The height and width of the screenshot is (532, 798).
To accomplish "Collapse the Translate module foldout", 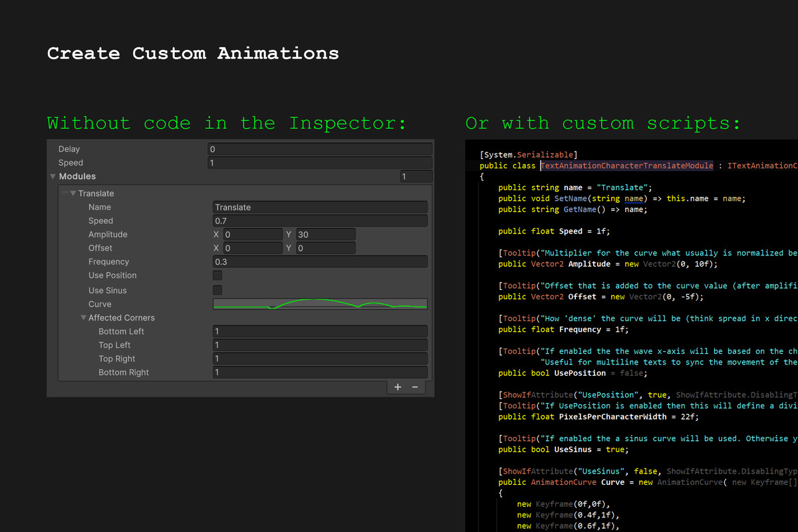I will click(x=73, y=194).
